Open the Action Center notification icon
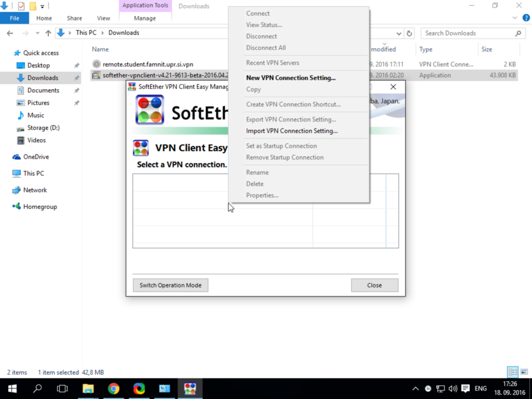The height and width of the screenshot is (399, 532). click(465, 389)
